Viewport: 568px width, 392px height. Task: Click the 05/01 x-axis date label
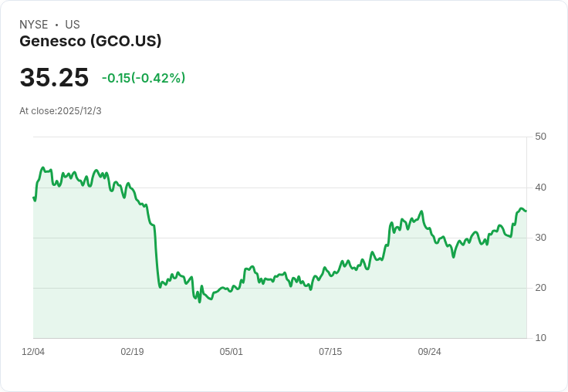(231, 352)
